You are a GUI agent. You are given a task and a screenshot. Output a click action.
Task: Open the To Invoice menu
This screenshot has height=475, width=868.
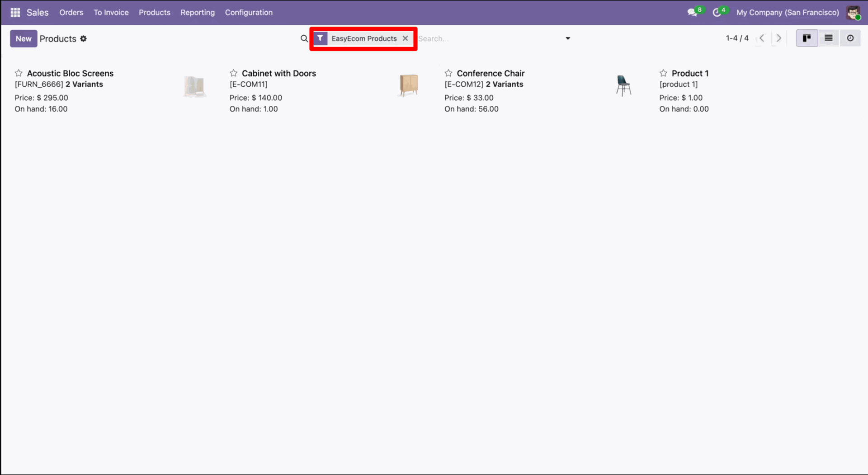pos(111,13)
